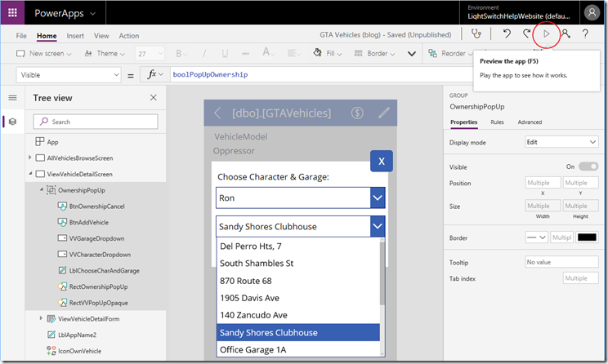The image size is (608, 364).
Task: Open the Ron character dropdown arrow
Action: [x=378, y=198]
